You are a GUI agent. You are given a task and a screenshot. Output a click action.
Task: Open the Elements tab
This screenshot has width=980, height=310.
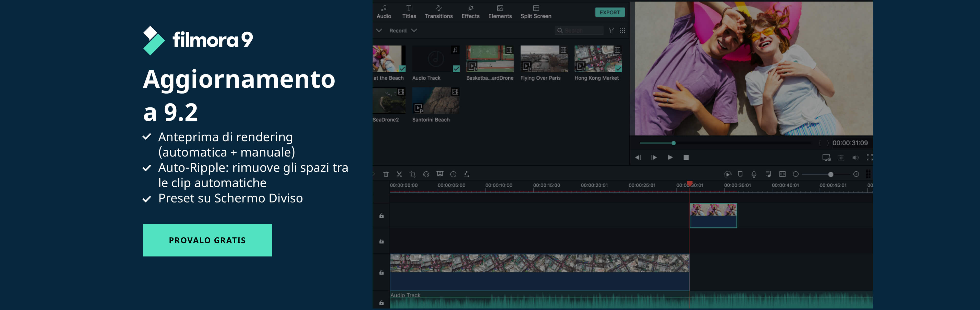click(x=500, y=12)
